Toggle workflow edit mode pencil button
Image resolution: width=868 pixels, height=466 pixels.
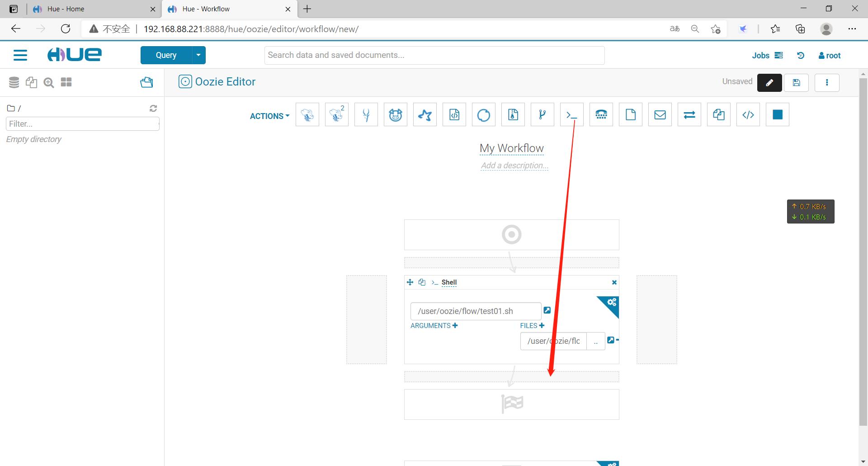pyautogui.click(x=769, y=82)
